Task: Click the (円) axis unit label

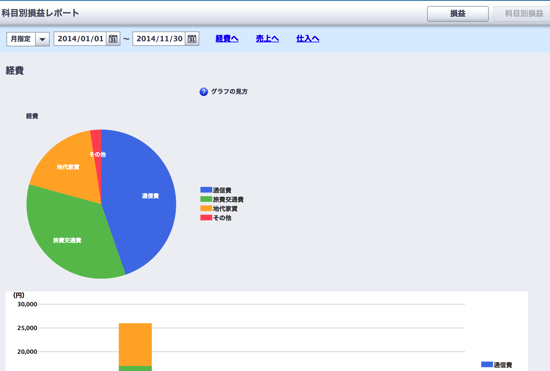Action: point(19,295)
